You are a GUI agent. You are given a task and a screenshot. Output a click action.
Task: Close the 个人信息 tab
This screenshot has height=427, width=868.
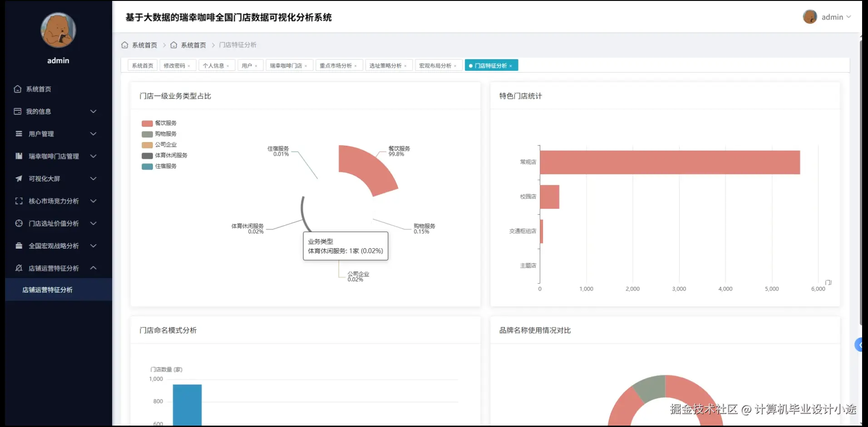pyautogui.click(x=228, y=66)
